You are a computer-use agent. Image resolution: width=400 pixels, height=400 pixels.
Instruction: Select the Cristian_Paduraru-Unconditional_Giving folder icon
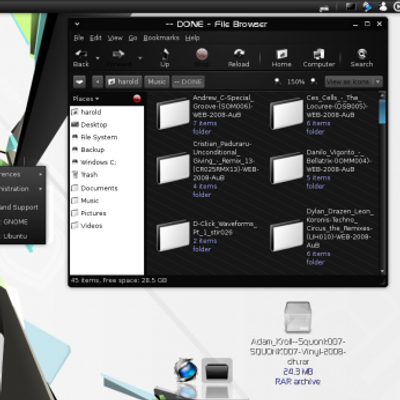coord(173,168)
